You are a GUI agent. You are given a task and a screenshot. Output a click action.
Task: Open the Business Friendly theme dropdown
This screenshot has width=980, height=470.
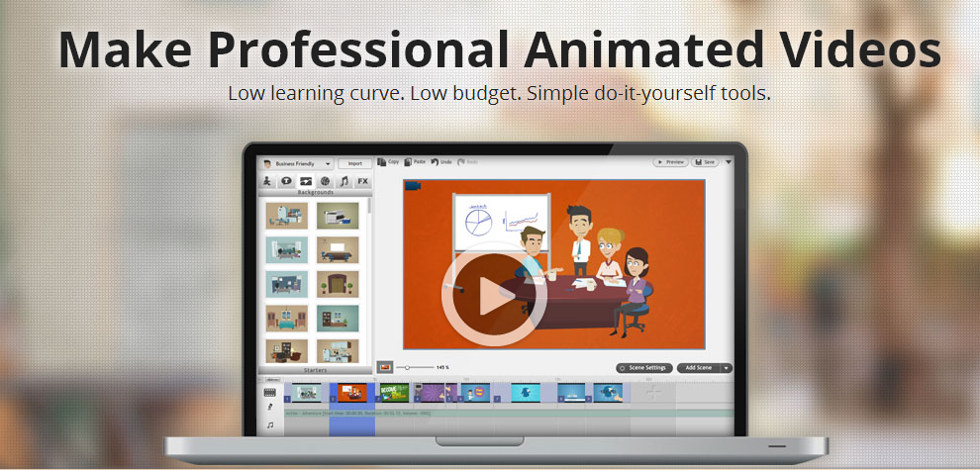[x=297, y=163]
